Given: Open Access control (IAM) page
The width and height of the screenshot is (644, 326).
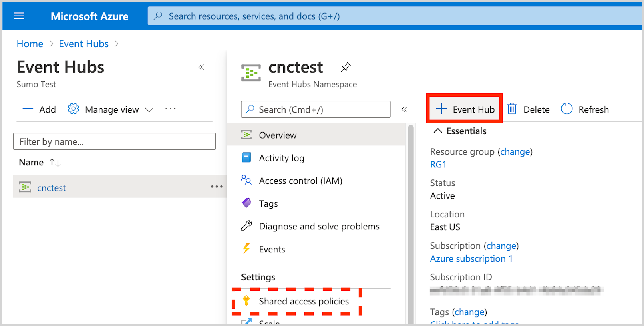Looking at the screenshot, I should [300, 181].
